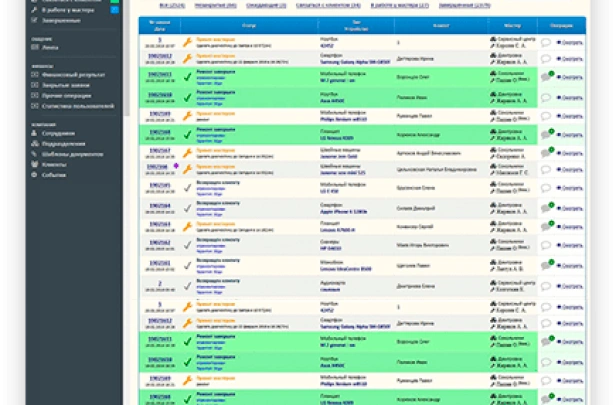Select the Все orders tab
This screenshot has width=616, height=405.
click(x=161, y=5)
